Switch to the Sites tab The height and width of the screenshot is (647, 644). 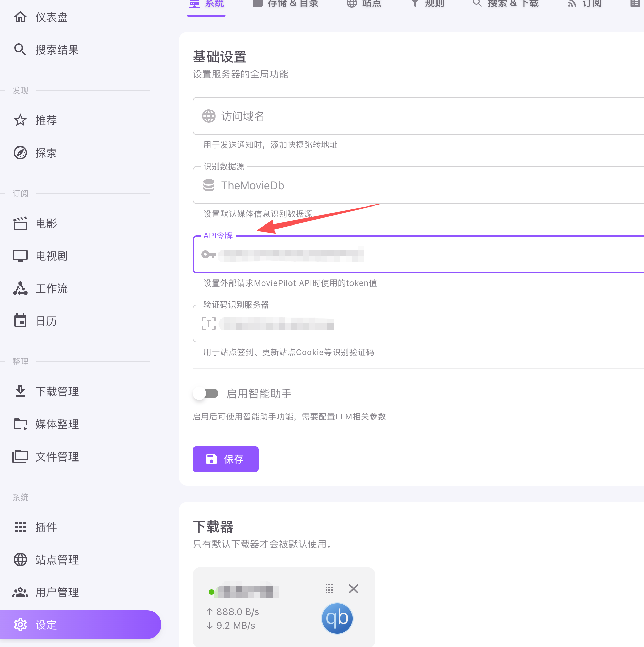[x=364, y=4]
